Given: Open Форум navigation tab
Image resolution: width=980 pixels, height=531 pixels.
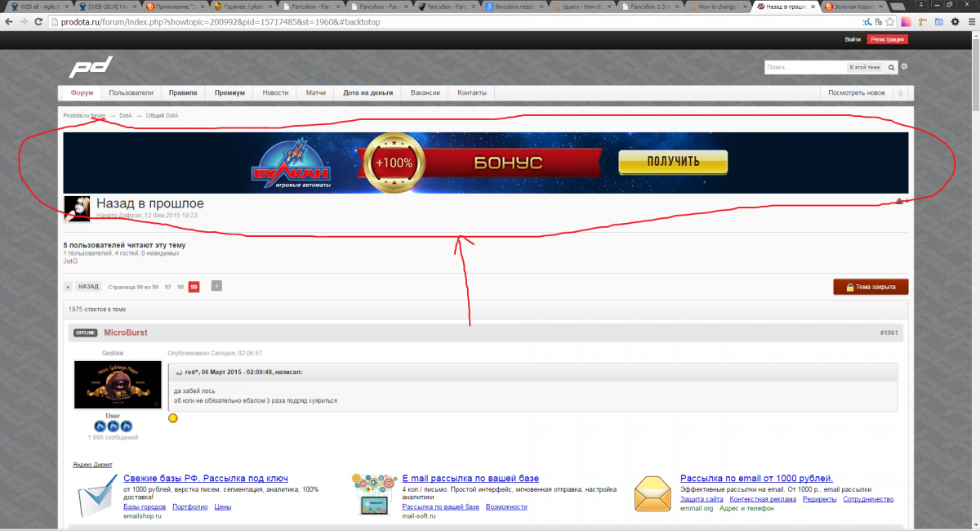Looking at the screenshot, I should pyautogui.click(x=81, y=93).
